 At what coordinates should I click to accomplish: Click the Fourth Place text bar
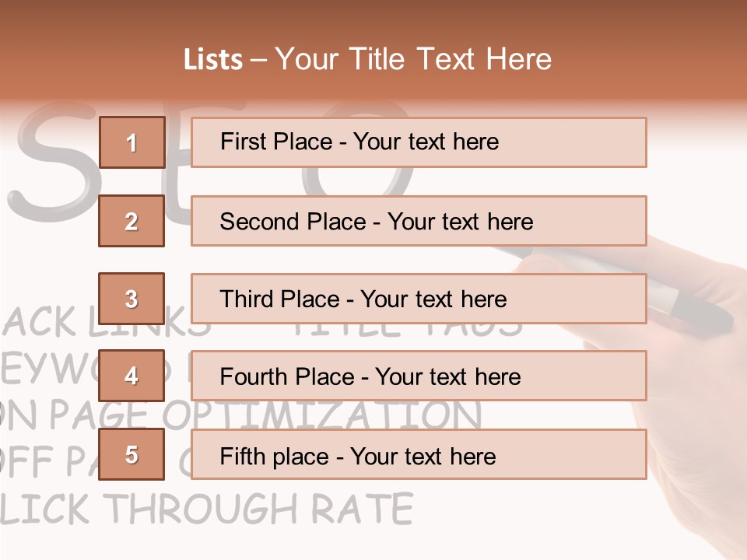click(419, 376)
